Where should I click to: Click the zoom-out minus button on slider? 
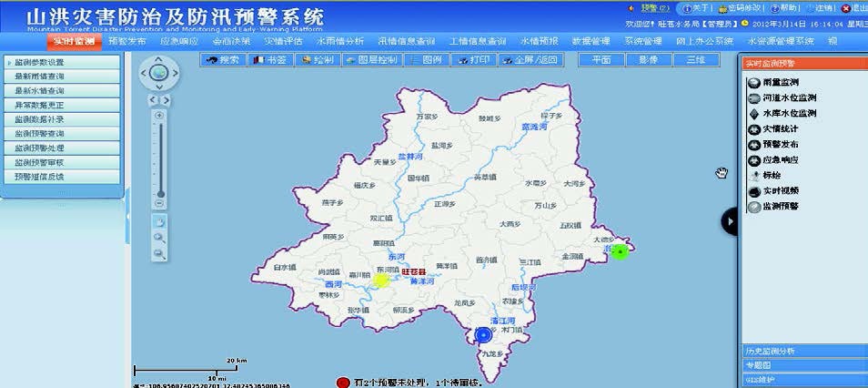point(159,204)
